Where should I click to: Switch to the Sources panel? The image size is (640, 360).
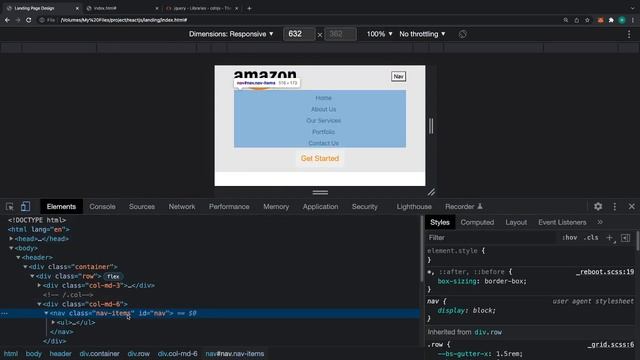[142, 207]
